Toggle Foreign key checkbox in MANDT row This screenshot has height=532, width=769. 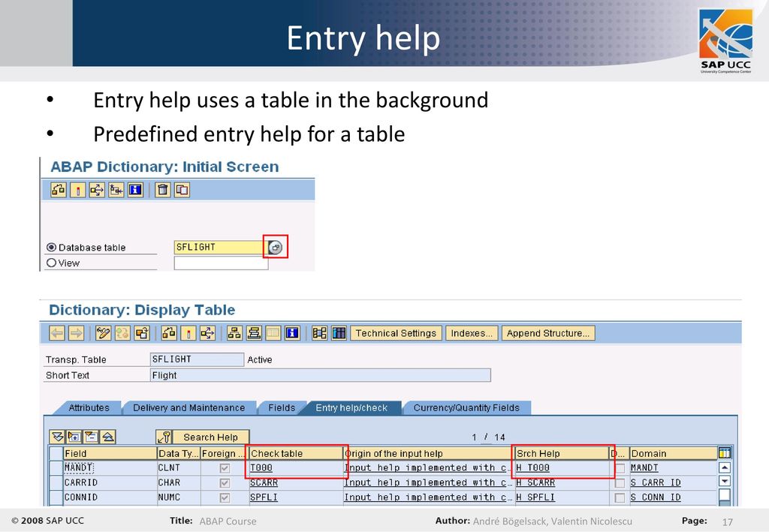click(225, 468)
